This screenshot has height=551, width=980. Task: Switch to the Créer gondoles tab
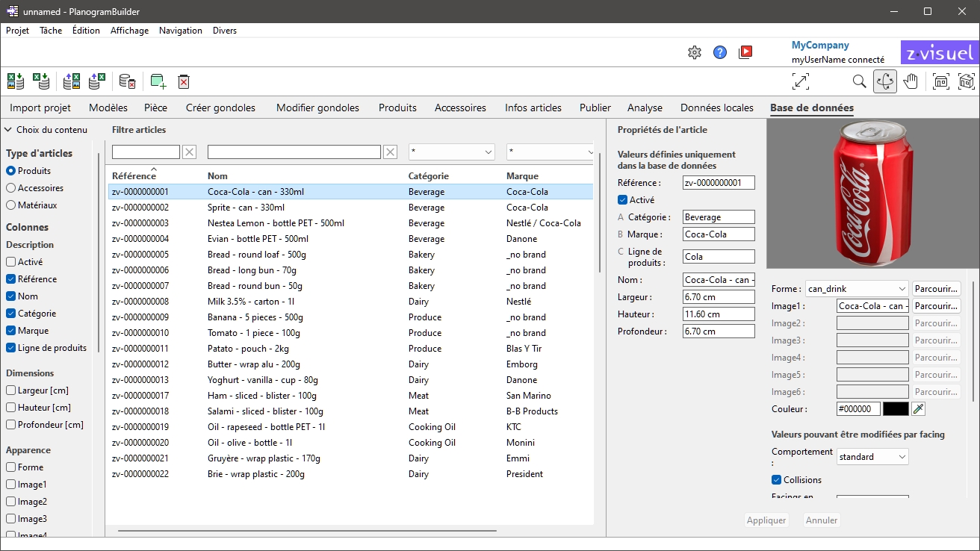click(x=220, y=108)
